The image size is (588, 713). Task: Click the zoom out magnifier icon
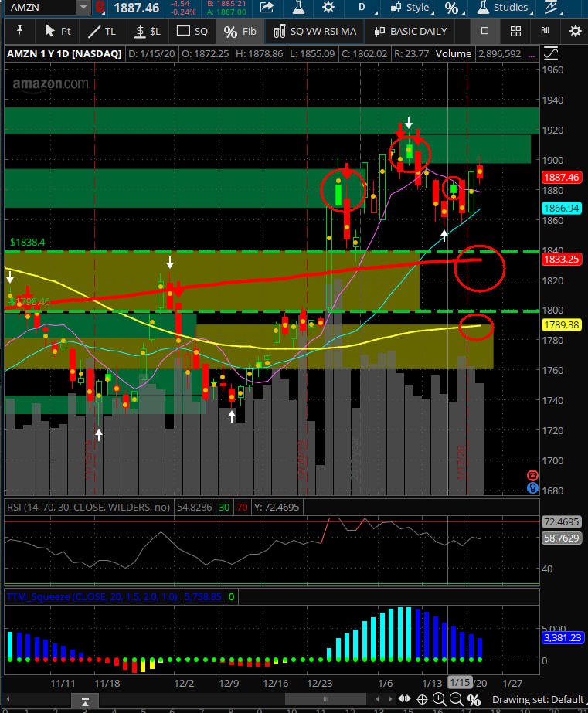tap(456, 699)
